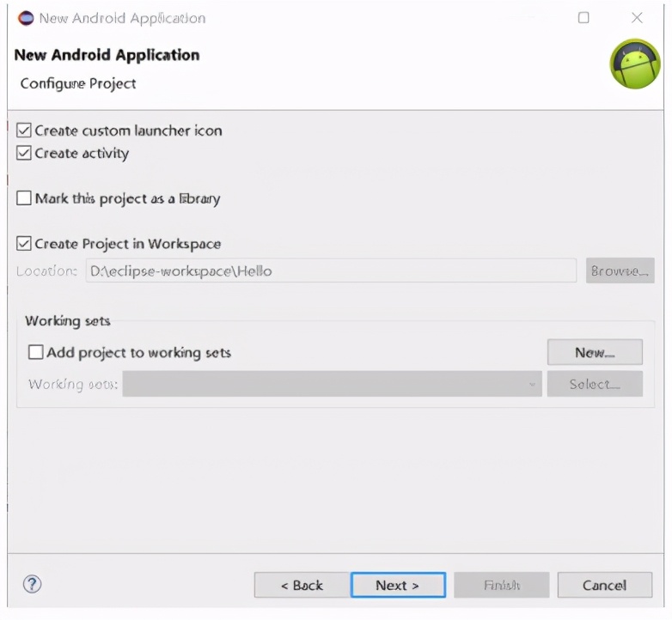Click the help question mark icon
This screenshot has height=620, width=672.
(32, 584)
